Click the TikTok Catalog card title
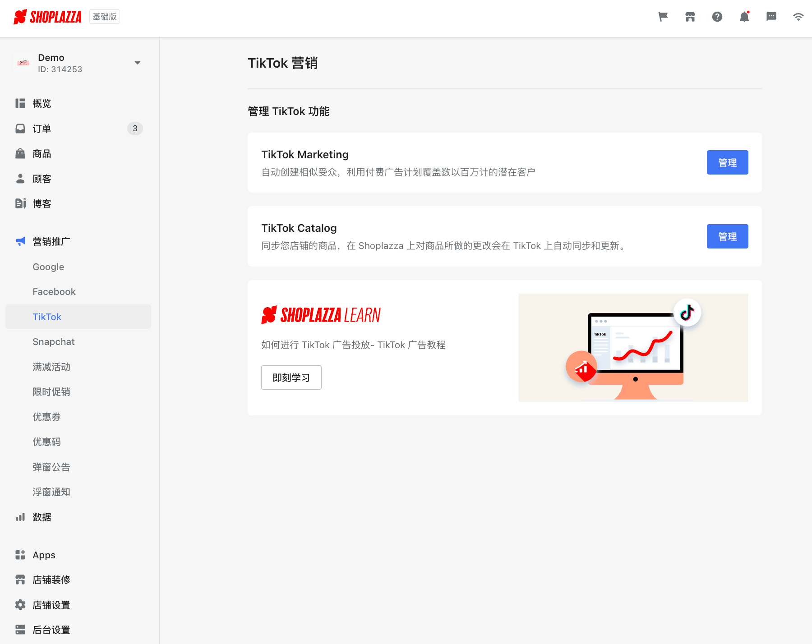 [x=299, y=228]
